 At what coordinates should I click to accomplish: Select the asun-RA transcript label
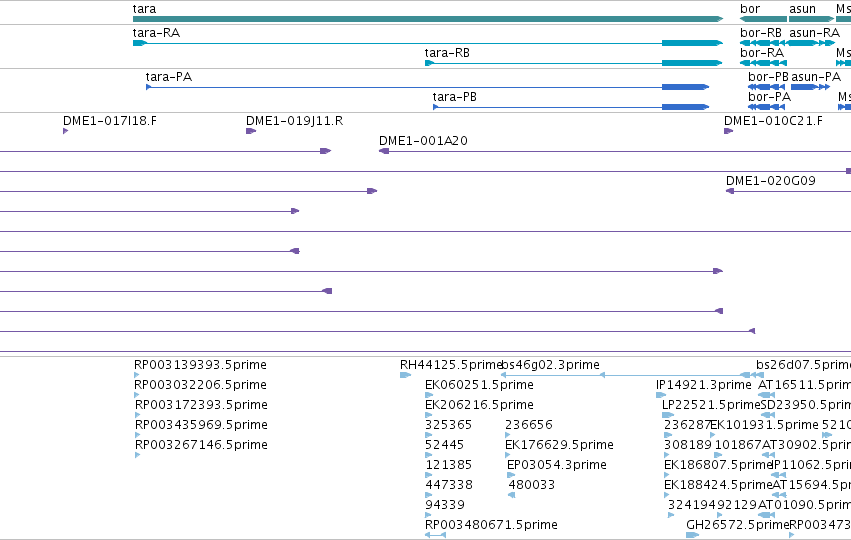(x=815, y=33)
